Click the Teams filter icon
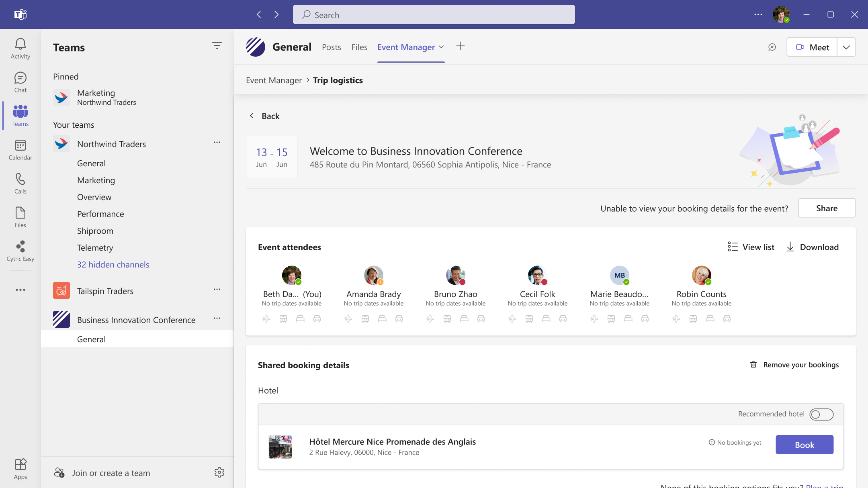 (217, 46)
